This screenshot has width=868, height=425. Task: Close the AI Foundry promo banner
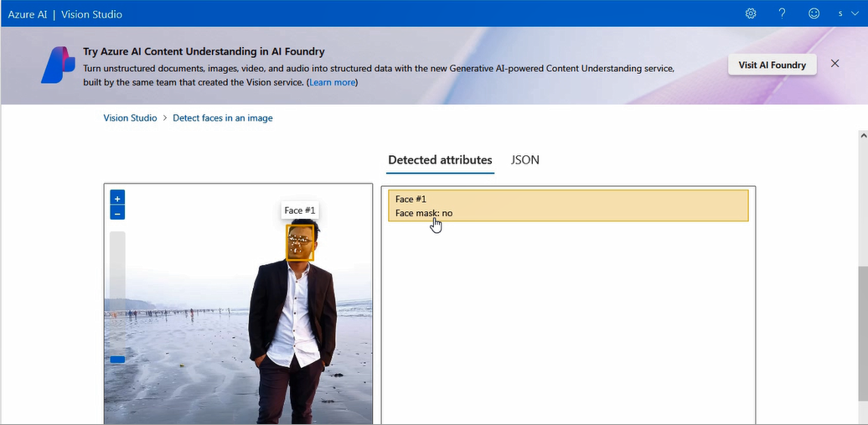(x=834, y=64)
